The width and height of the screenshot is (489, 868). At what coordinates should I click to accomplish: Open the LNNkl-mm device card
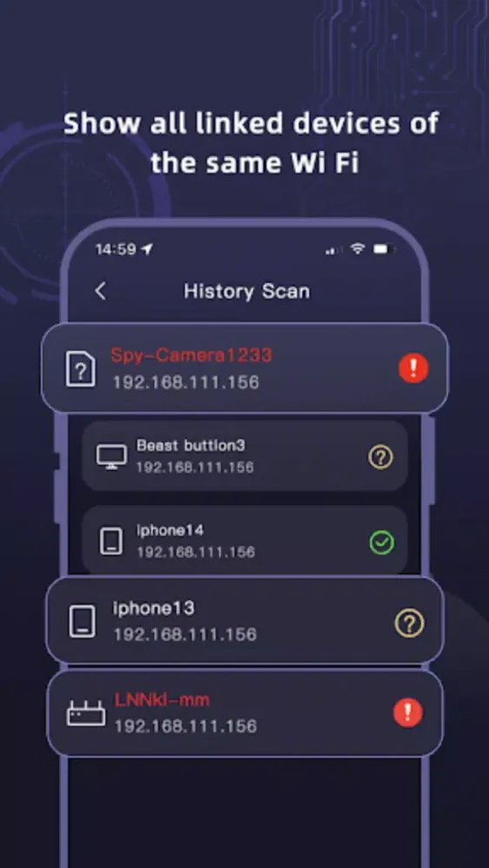click(x=244, y=713)
